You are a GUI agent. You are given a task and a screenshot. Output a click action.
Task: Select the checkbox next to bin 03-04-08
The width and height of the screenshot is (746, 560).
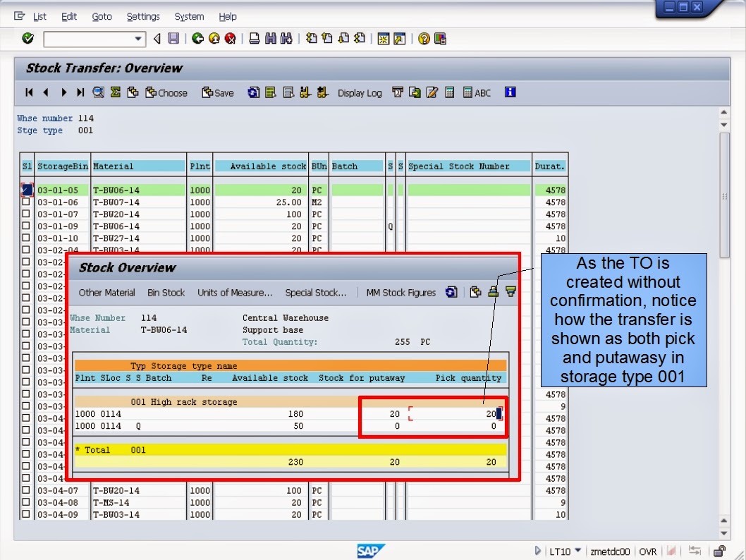[26, 502]
